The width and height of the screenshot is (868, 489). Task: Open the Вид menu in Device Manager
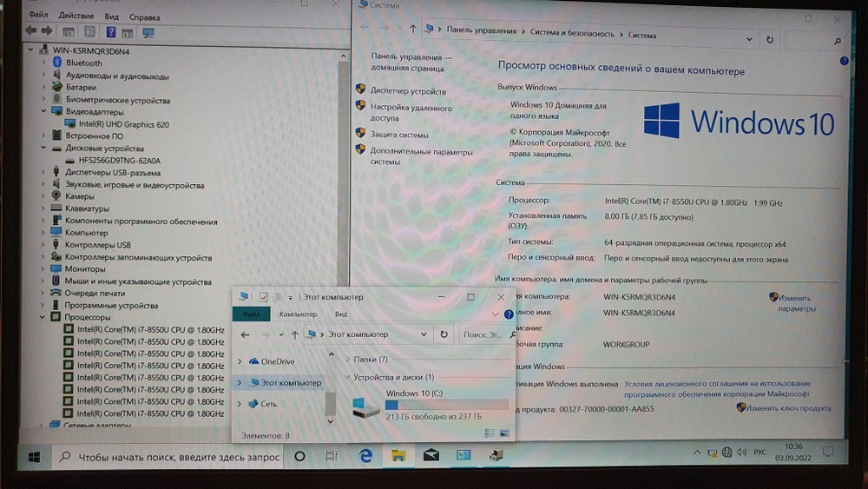[111, 17]
